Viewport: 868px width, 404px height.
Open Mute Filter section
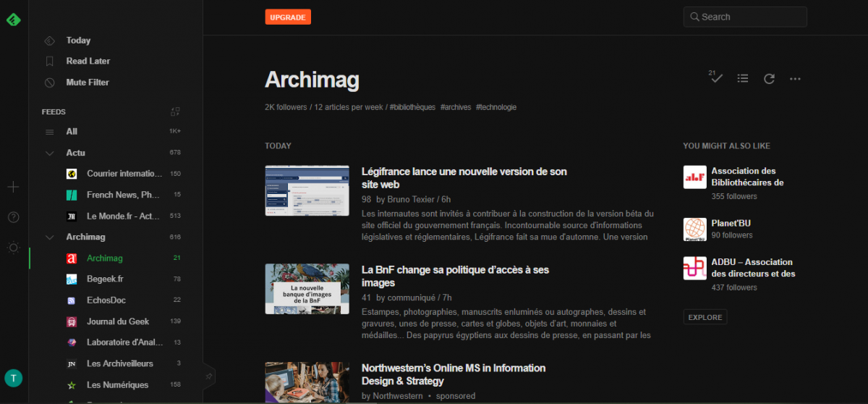coord(88,83)
